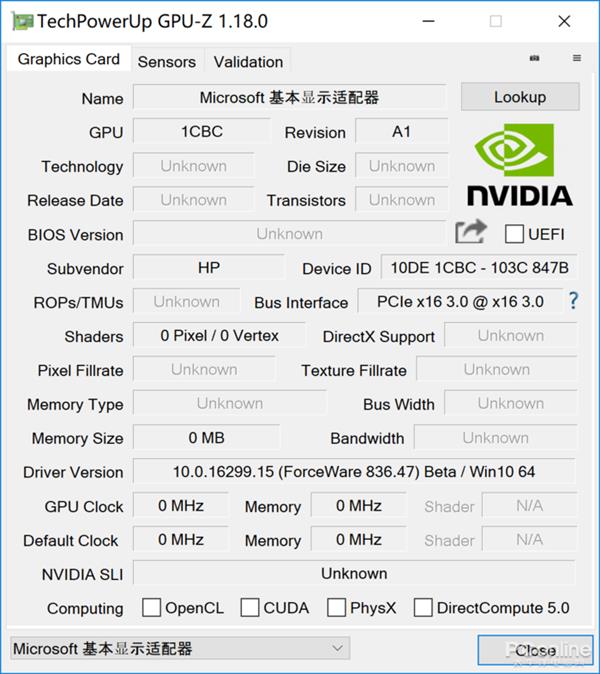Click the Close button
The width and height of the screenshot is (600, 674).
pos(535,650)
